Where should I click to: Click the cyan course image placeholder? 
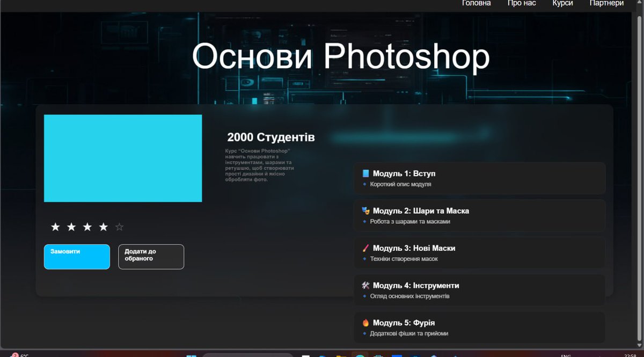pyautogui.click(x=123, y=158)
